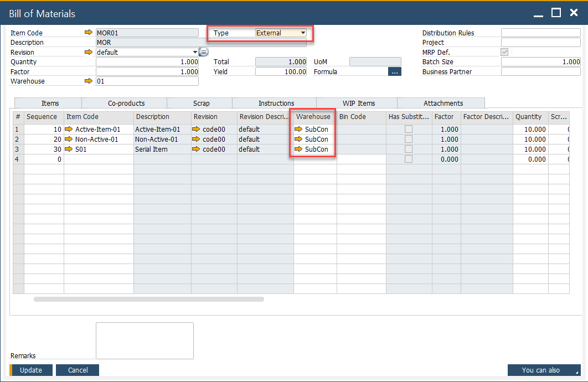Click SubCon warehouse link arrow in row 1
Image resolution: width=588 pixels, height=382 pixels.
299,130
